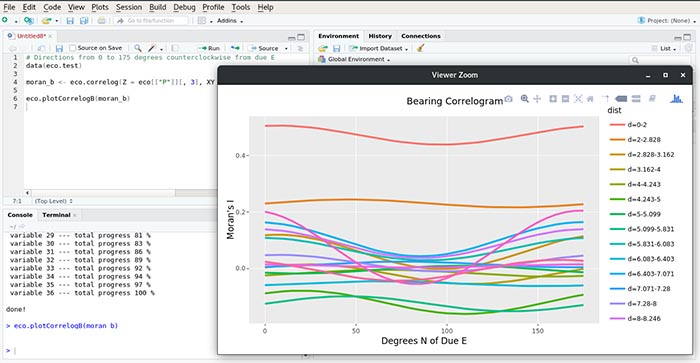Image resolution: width=700 pixels, height=363 pixels.
Task: Switch to the History tab
Action: click(380, 36)
